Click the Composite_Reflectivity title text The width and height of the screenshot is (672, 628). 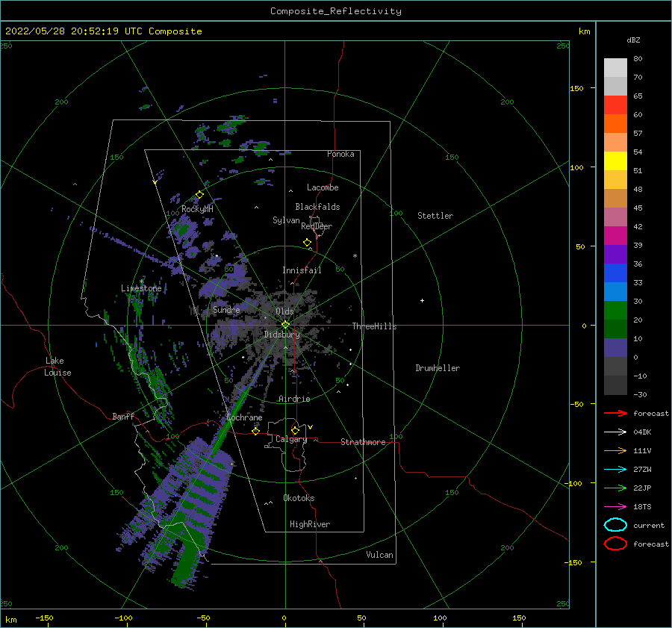click(x=336, y=11)
